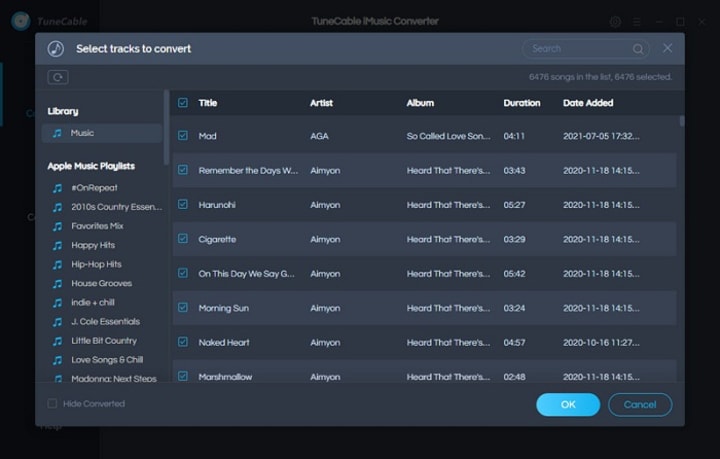Uncheck the Cigarette track checkbox

click(x=183, y=239)
